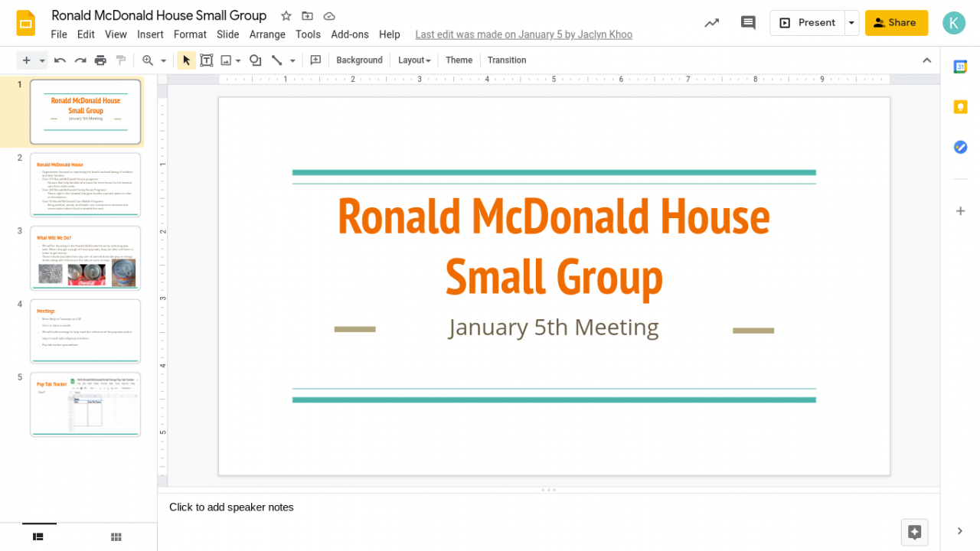The height and width of the screenshot is (551, 980).
Task: Click the orange slide title text
Action: click(x=554, y=246)
